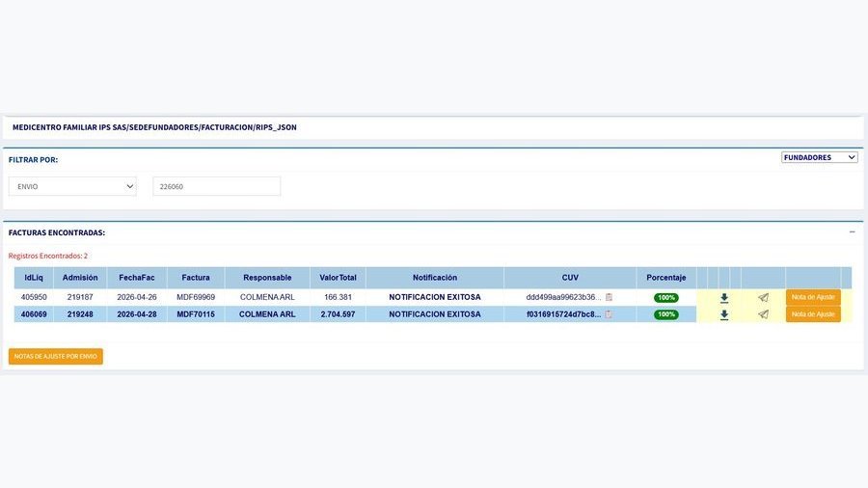
Task: Copy CUV ddd499aa99623b36 clipboard icon
Action: click(609, 297)
